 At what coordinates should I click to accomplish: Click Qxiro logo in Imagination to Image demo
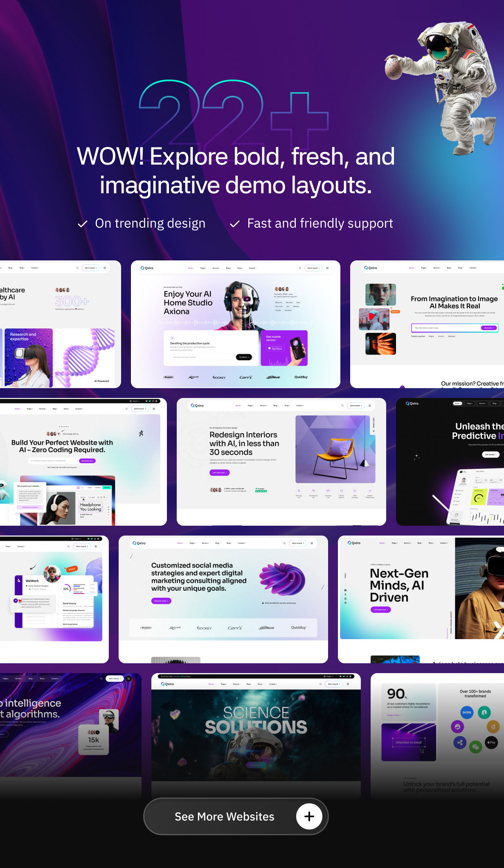371,268
